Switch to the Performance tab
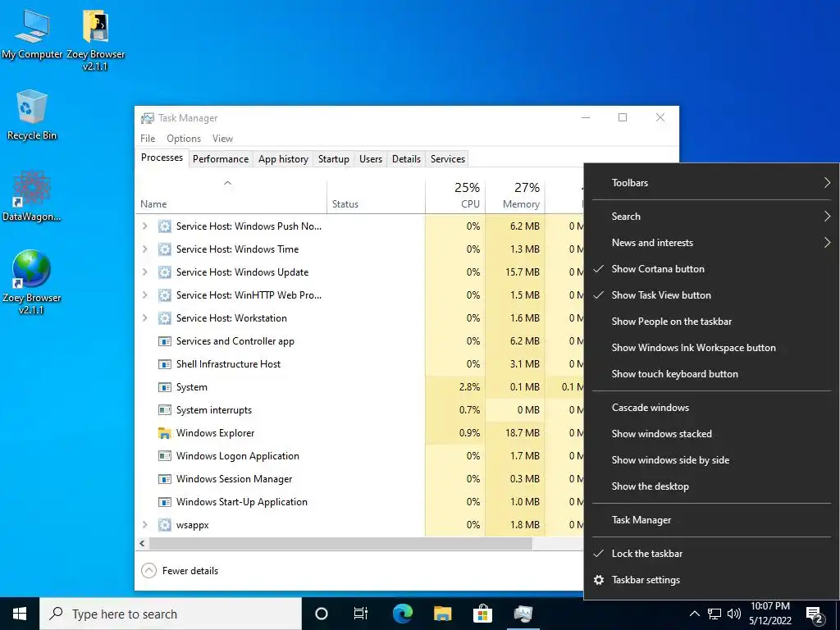This screenshot has width=840, height=630. click(x=221, y=159)
